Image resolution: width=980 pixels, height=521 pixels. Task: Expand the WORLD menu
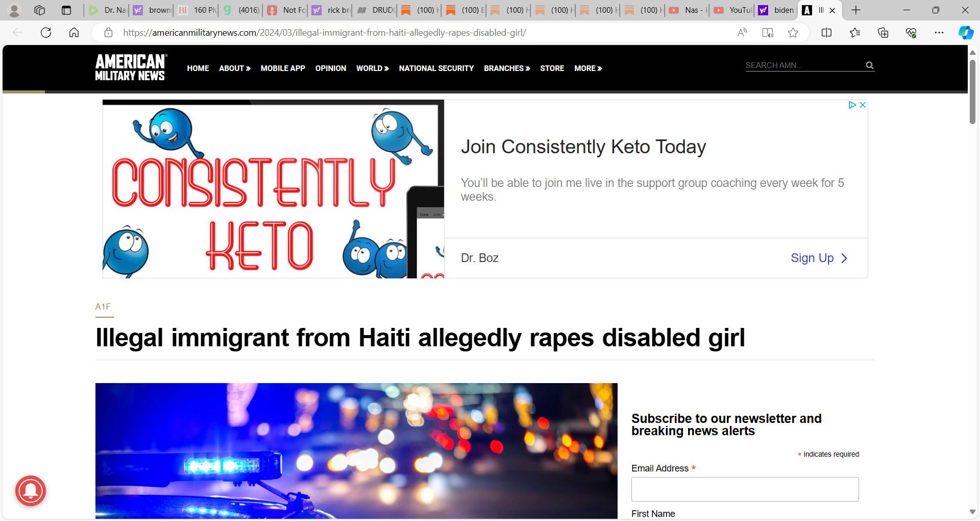(x=373, y=68)
